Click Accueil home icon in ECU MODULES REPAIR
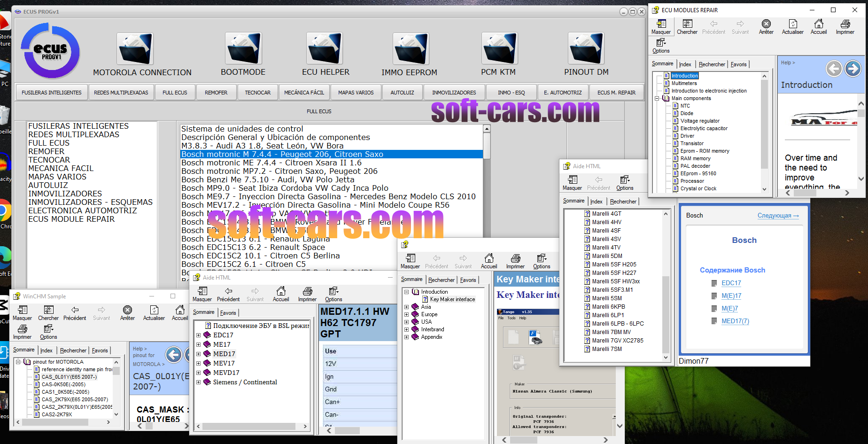 [x=819, y=27]
